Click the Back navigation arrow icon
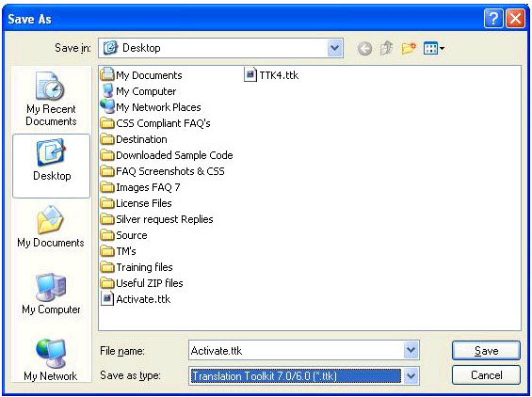The height and width of the screenshot is (397, 532). (x=364, y=49)
